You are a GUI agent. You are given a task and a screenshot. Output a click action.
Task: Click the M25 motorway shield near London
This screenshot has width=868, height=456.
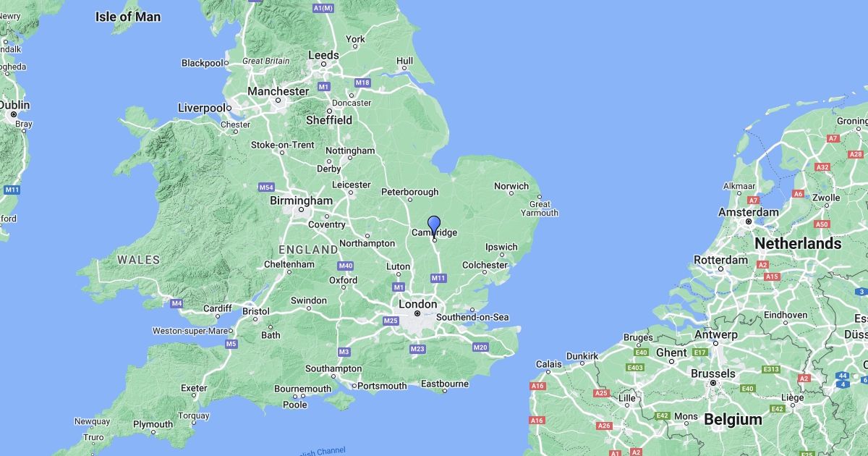[x=391, y=321]
